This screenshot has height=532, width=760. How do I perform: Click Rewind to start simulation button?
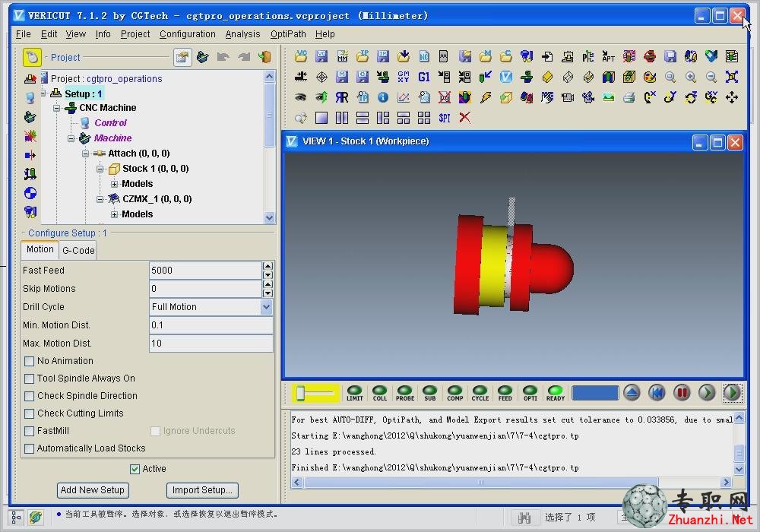[657, 392]
